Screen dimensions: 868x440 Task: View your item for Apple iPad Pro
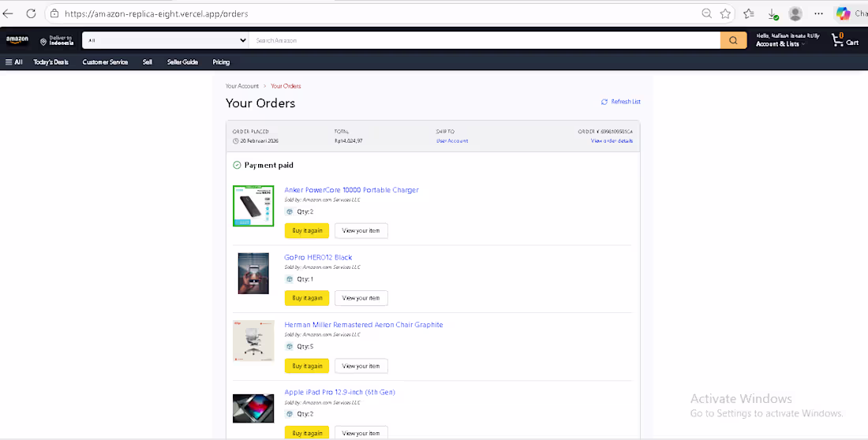(x=361, y=433)
